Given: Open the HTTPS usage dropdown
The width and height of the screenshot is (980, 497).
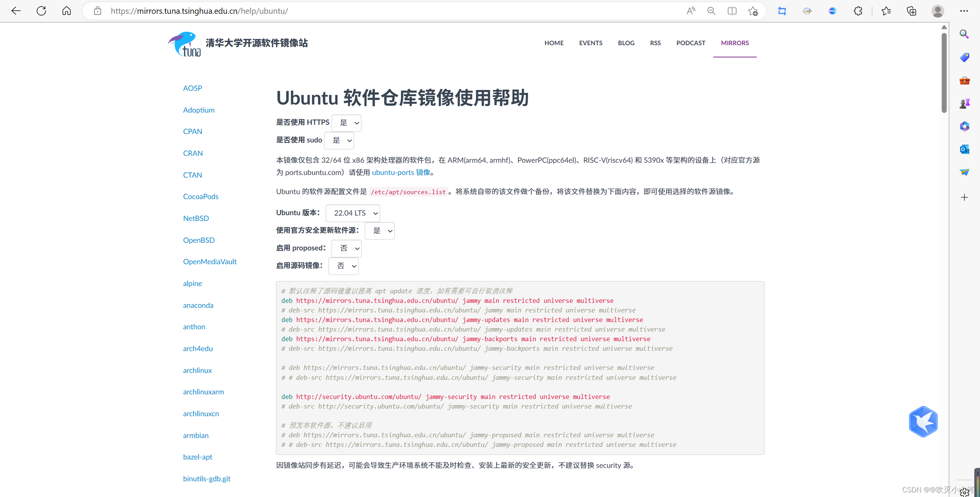Looking at the screenshot, I should click(x=346, y=123).
